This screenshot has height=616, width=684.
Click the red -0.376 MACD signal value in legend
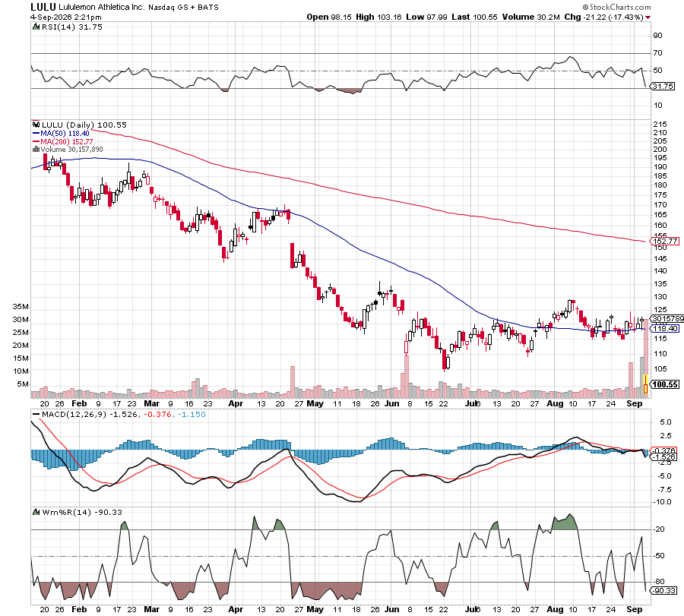(157, 414)
